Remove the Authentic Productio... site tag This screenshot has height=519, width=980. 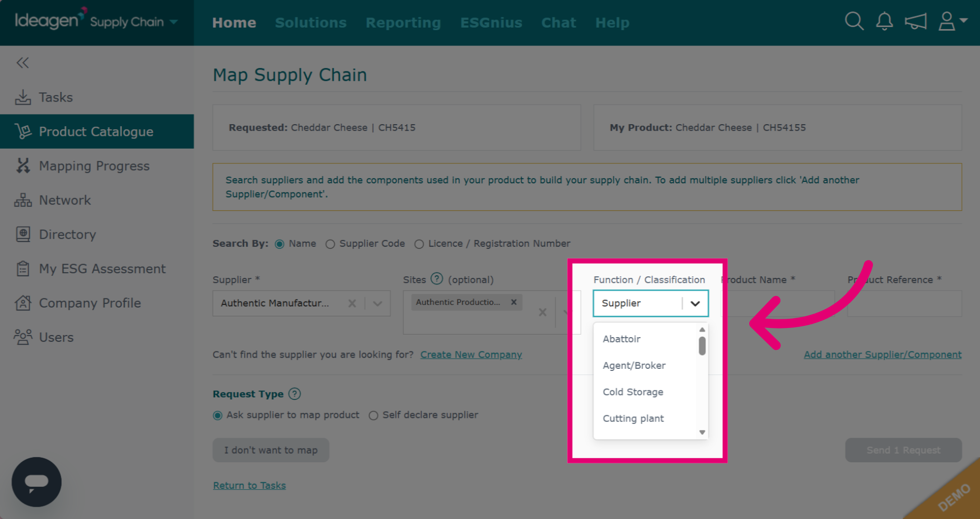point(514,302)
